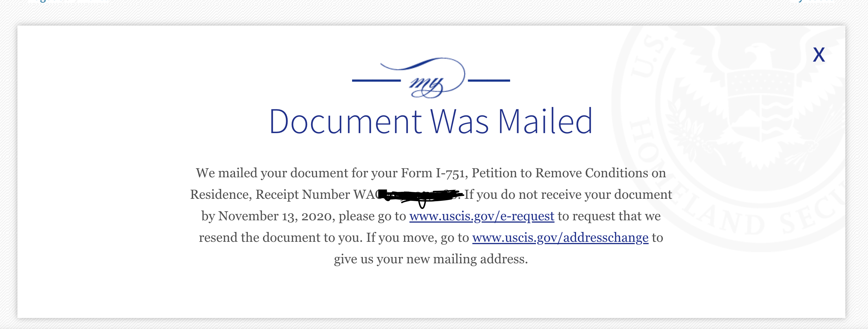Click 'resend the document to you' text

pyautogui.click(x=280, y=238)
